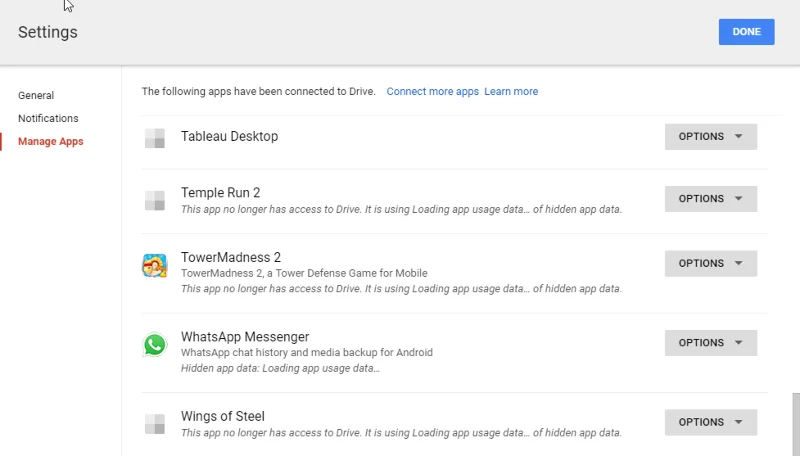
Task: Select the Manage Apps tab
Action: tap(51, 142)
